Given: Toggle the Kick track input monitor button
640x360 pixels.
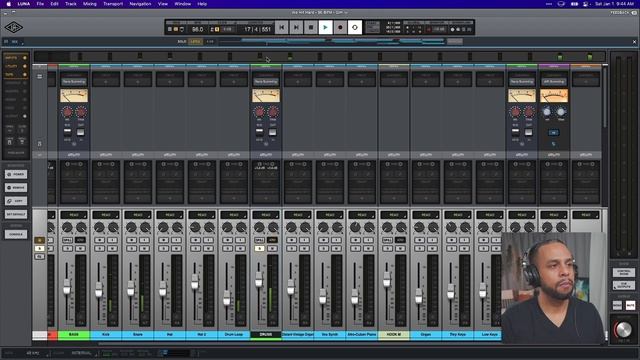Looking at the screenshot, I should click(x=112, y=240).
